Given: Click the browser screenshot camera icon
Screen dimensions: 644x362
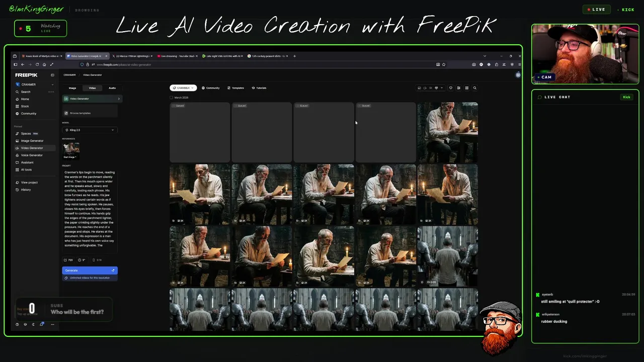Looking at the screenshot, I should (474, 64).
